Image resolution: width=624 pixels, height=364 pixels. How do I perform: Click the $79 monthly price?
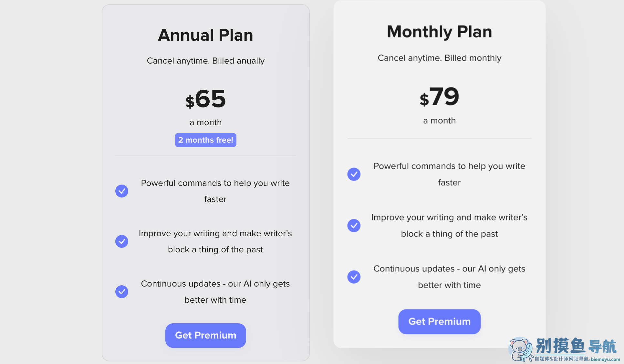[440, 96]
